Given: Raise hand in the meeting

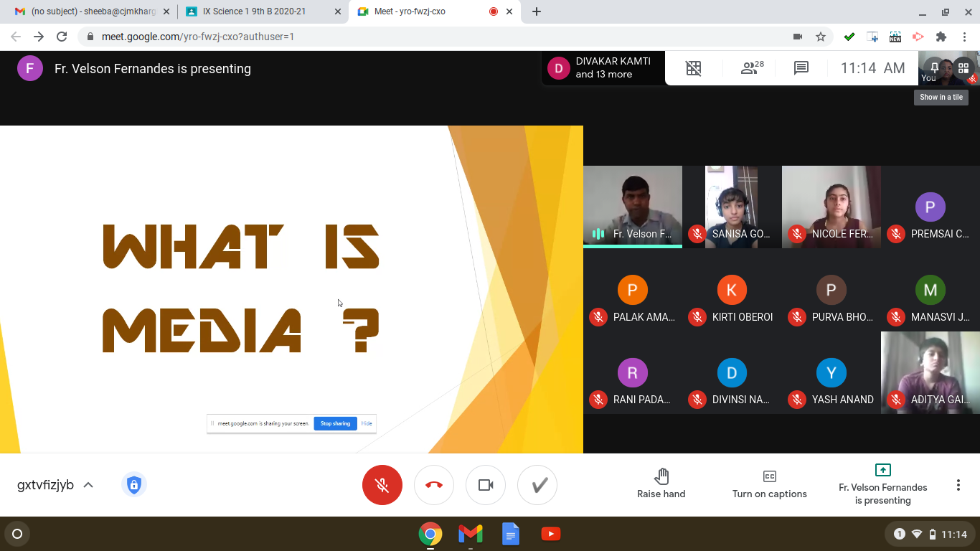Looking at the screenshot, I should (661, 484).
